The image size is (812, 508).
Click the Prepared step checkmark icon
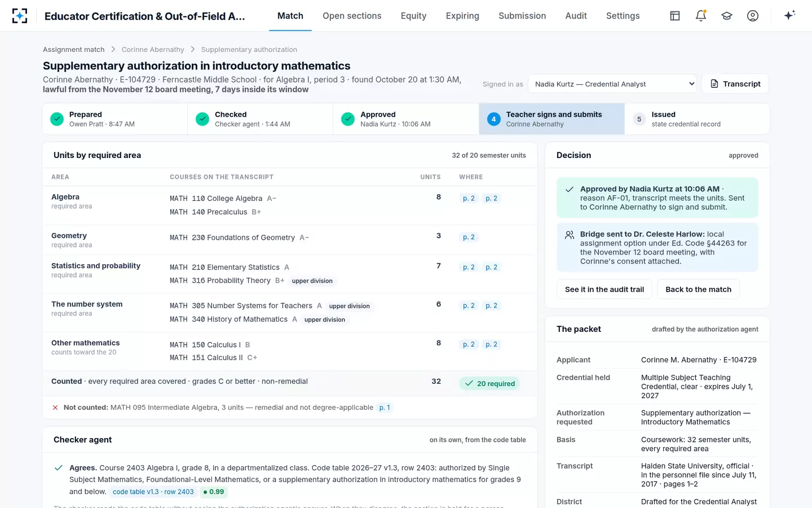(57, 119)
